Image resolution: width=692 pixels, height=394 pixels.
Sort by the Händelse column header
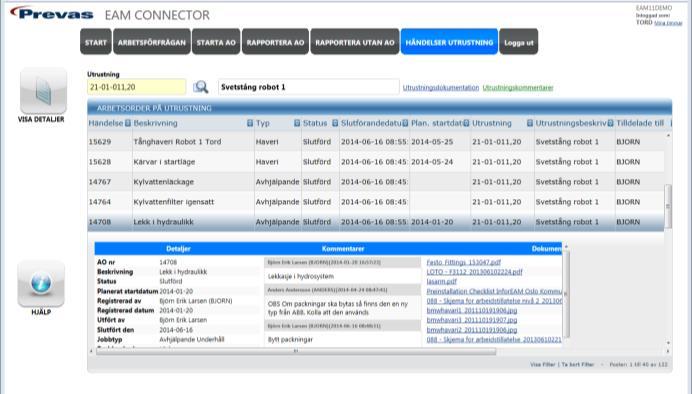(x=106, y=123)
